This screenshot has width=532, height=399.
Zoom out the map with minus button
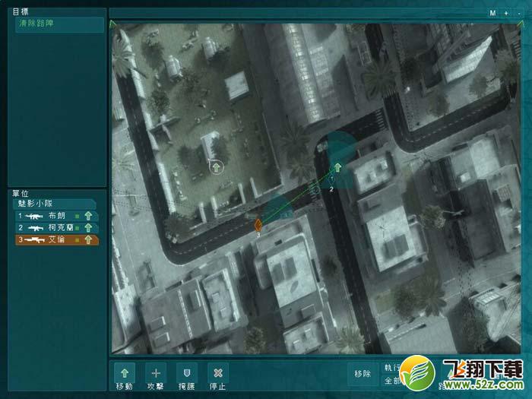[x=519, y=13]
